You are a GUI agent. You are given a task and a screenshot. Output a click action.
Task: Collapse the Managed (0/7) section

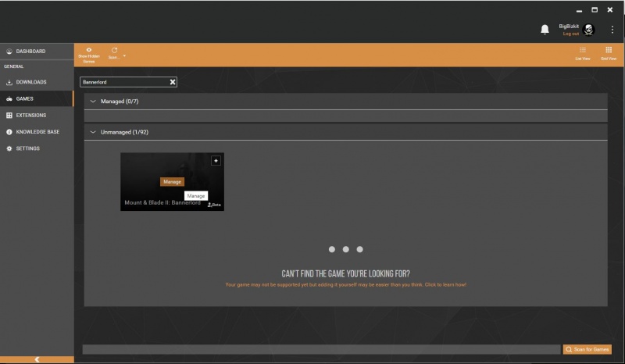coord(93,102)
